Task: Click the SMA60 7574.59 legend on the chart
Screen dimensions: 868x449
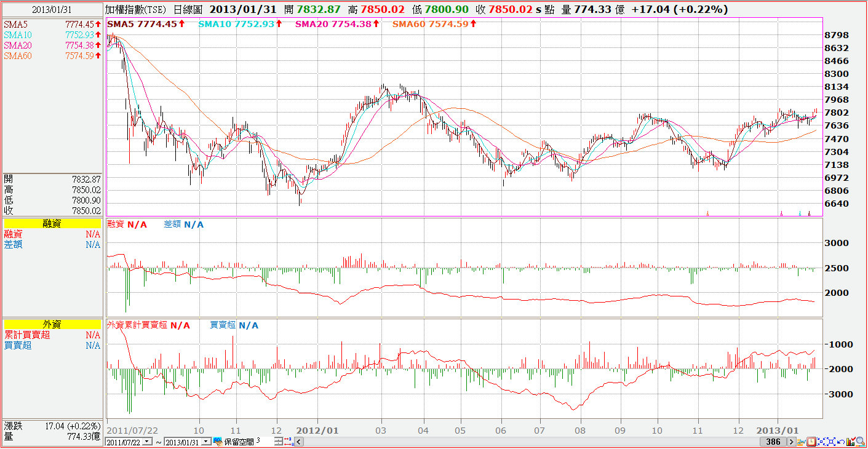Action: pyautogui.click(x=434, y=23)
